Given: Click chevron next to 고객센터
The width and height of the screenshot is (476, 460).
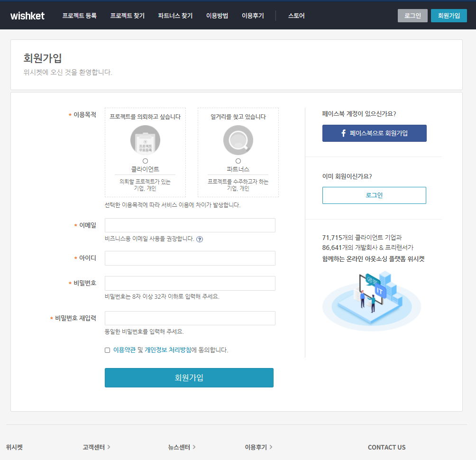Looking at the screenshot, I should 109,447.
